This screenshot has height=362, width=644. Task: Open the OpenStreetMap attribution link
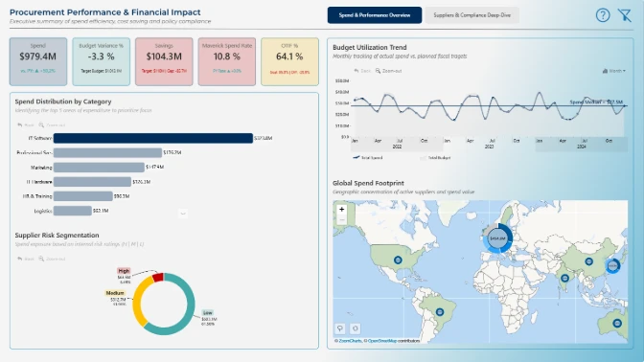pos(382,341)
